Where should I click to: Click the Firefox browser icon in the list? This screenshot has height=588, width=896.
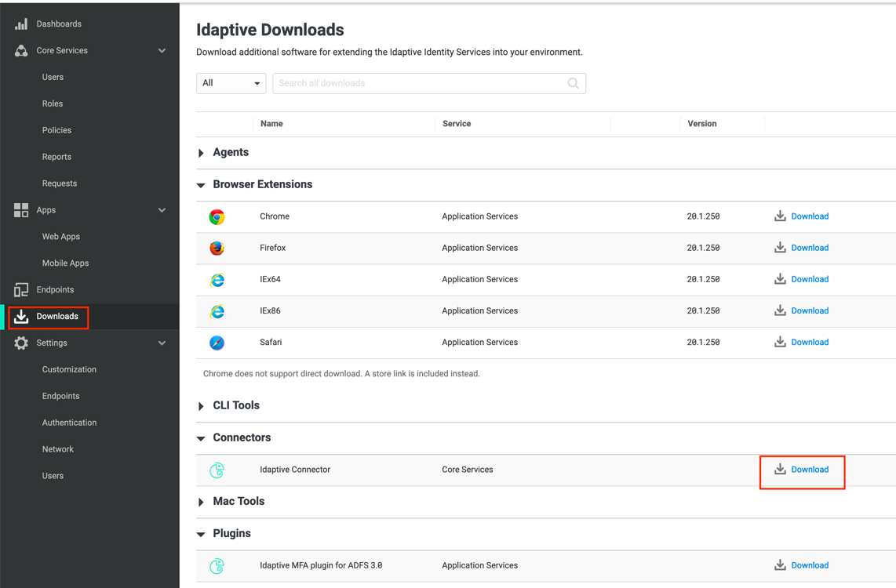217,248
